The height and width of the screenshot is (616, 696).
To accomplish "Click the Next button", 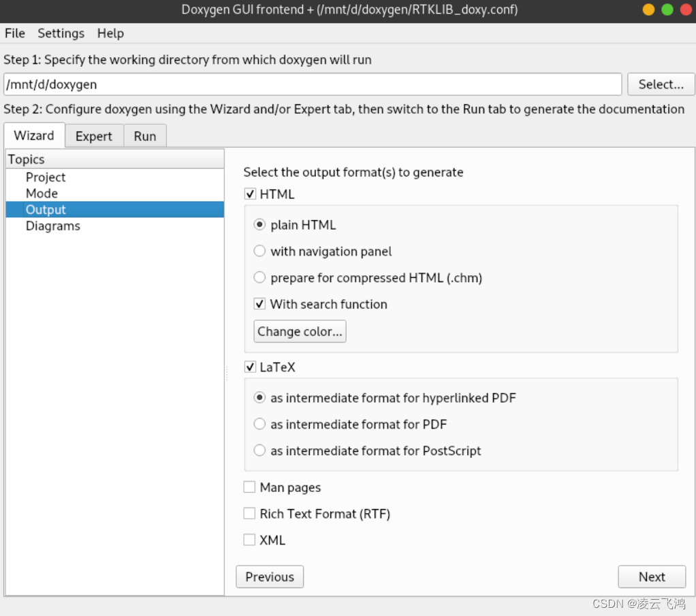I will pyautogui.click(x=652, y=577).
